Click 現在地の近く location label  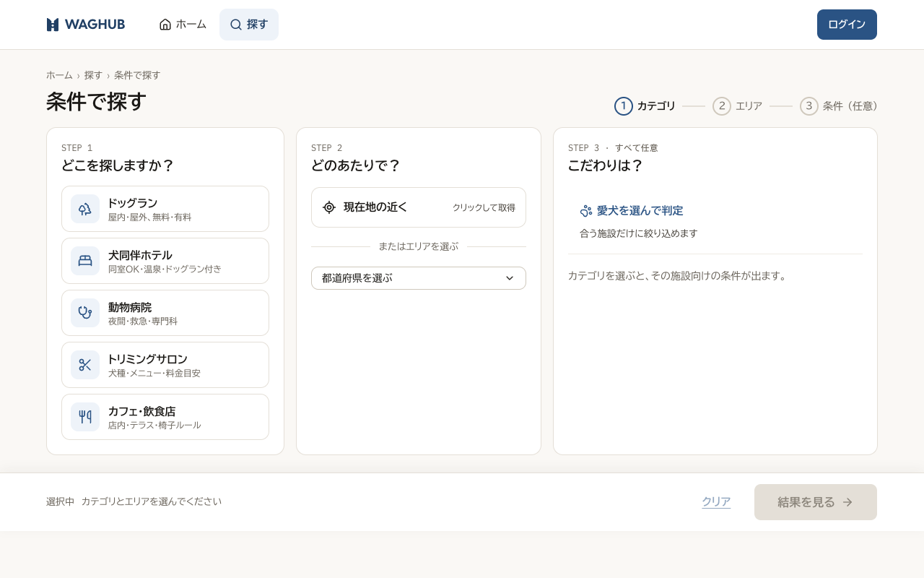(x=375, y=207)
